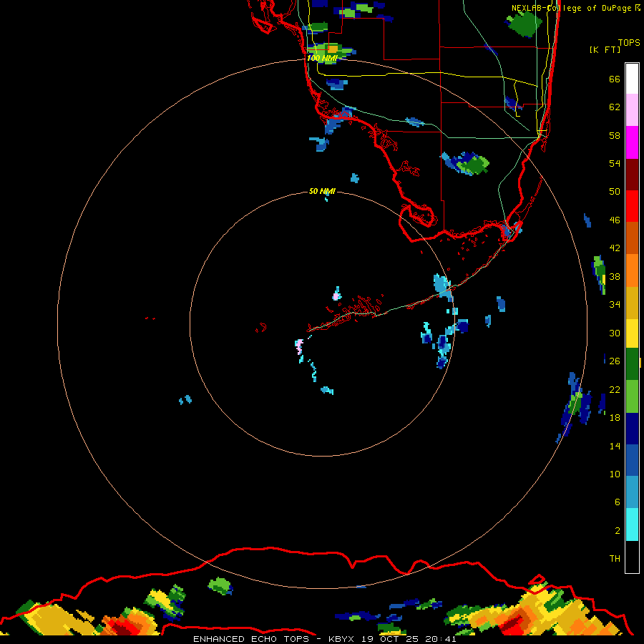Click the legend value 46
644x644 pixels.
coord(615,220)
